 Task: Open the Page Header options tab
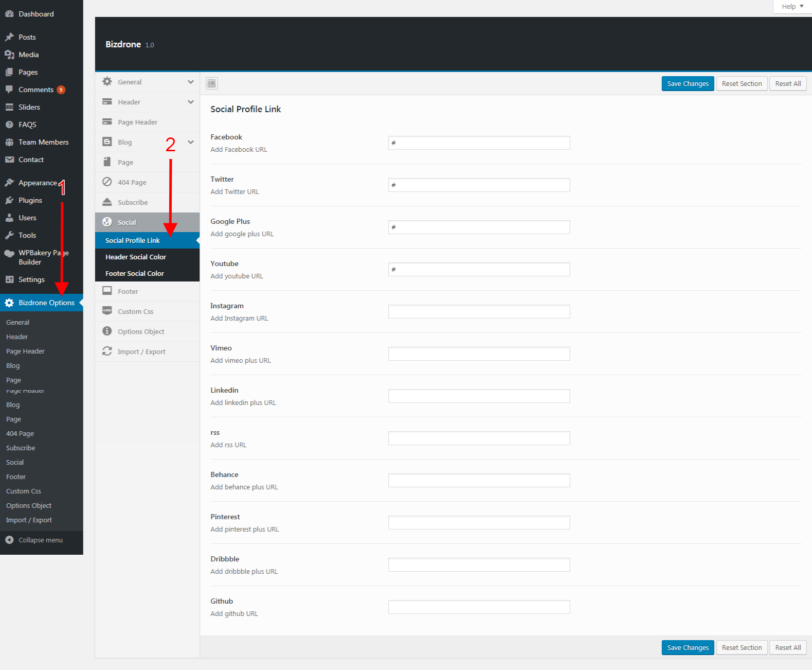[x=147, y=122]
